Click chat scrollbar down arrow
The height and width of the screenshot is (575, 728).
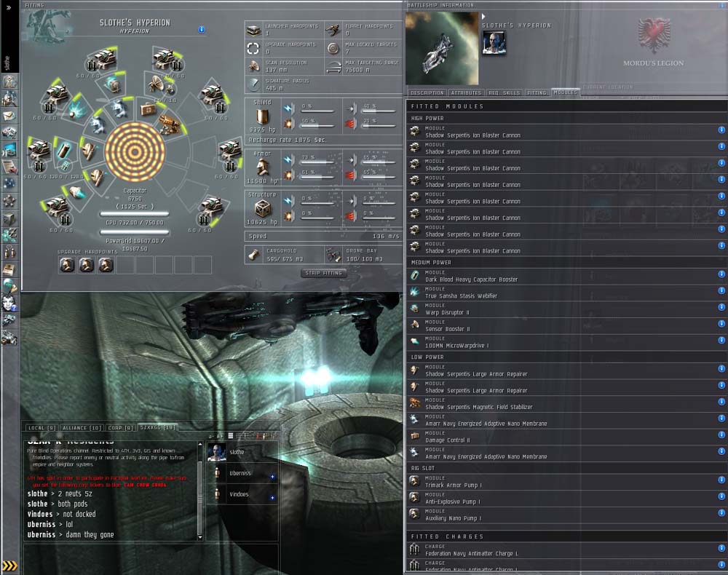point(200,537)
